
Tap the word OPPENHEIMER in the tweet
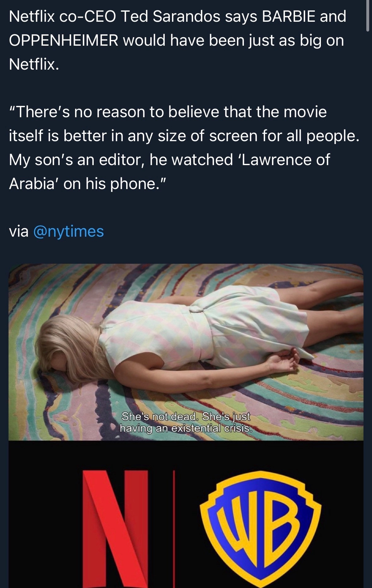coord(64,41)
